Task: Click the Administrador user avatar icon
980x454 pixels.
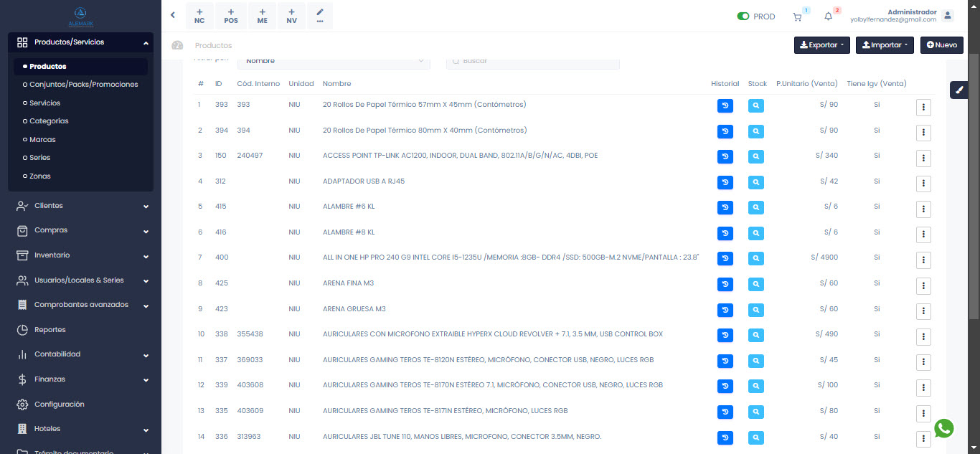Action: [x=948, y=16]
